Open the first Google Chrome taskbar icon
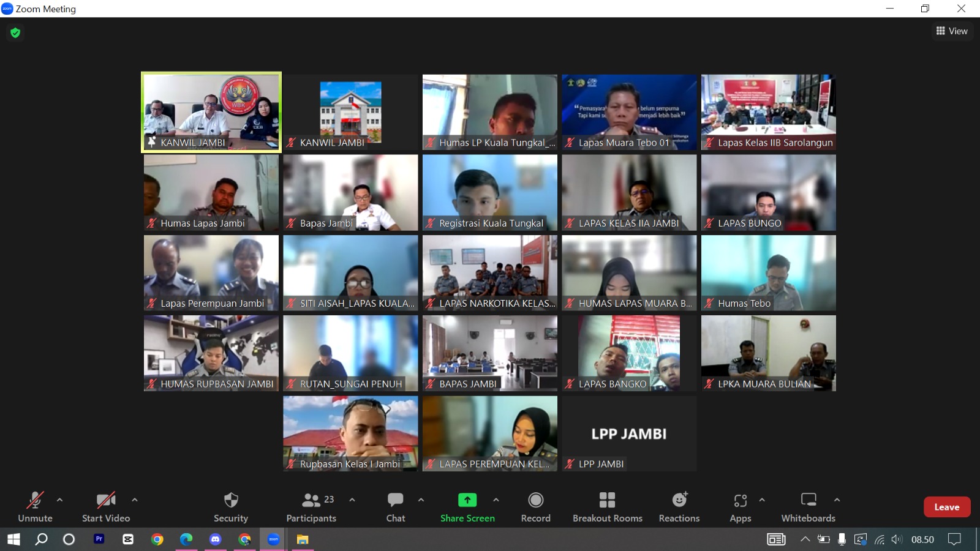The width and height of the screenshot is (980, 551). (x=157, y=539)
